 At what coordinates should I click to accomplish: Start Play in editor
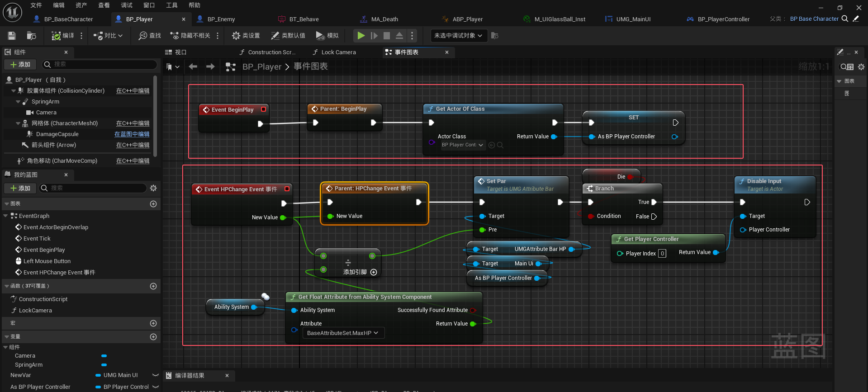point(360,36)
